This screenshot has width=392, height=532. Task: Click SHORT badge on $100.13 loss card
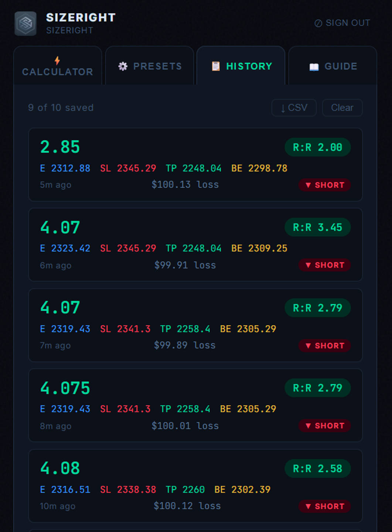325,185
